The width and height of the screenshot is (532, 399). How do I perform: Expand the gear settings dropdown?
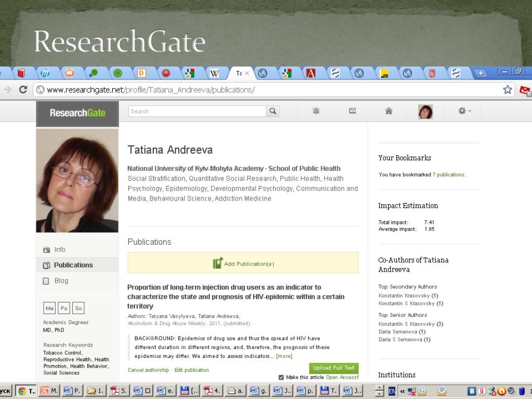464,111
